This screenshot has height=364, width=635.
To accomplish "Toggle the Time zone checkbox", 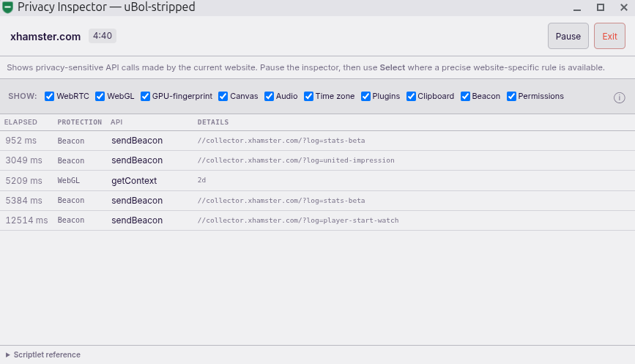I will tap(308, 97).
